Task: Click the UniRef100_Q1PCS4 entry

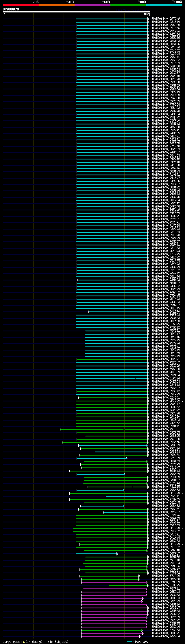Action: pyautogui.click(x=166, y=378)
